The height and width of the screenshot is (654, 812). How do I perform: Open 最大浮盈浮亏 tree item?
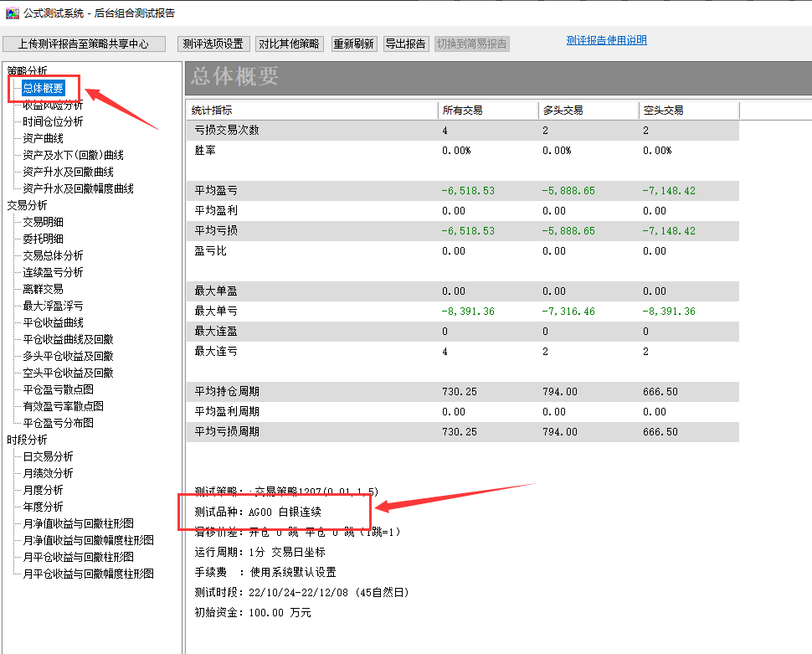click(53, 306)
